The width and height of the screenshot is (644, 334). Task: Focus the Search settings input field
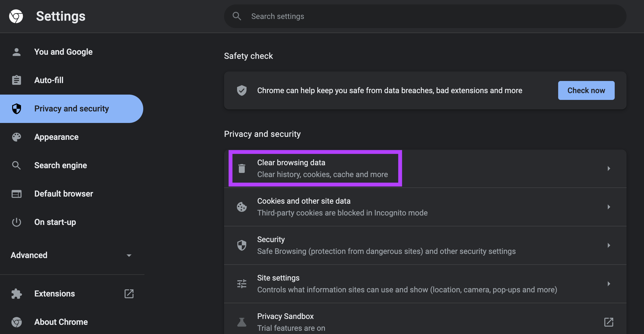[x=425, y=16]
